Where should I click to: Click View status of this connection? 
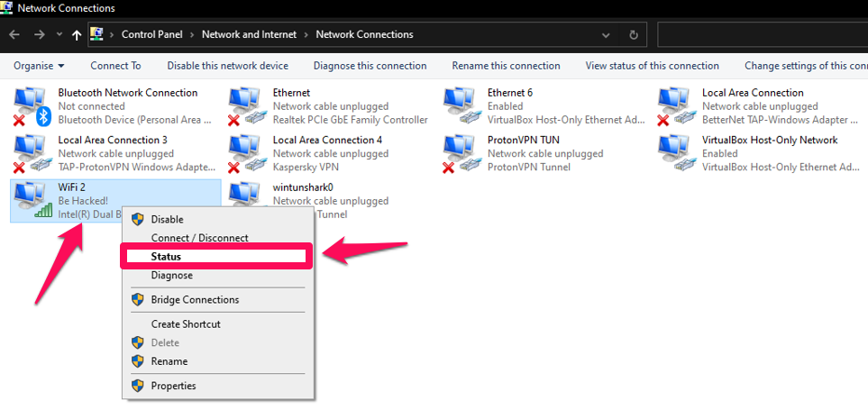click(x=652, y=65)
